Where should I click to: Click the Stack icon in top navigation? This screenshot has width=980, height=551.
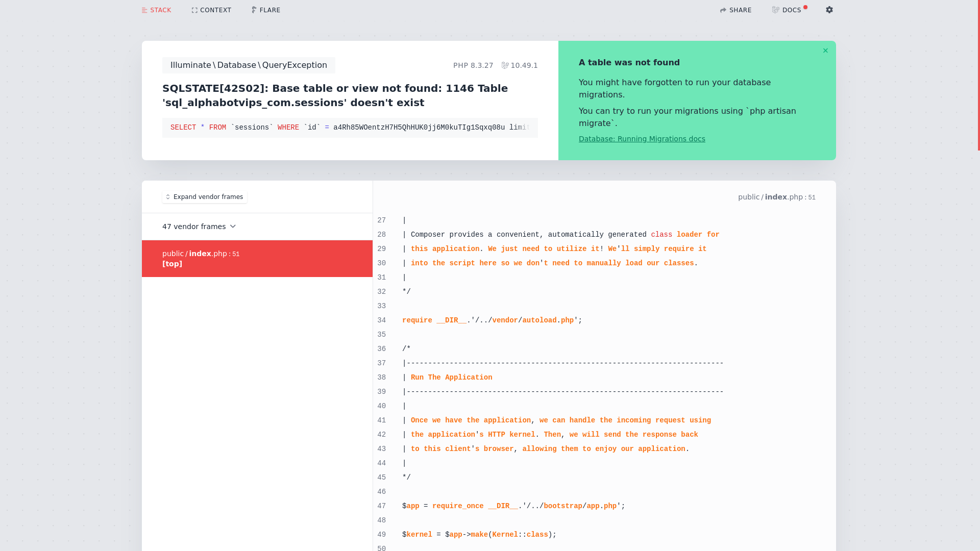point(144,10)
